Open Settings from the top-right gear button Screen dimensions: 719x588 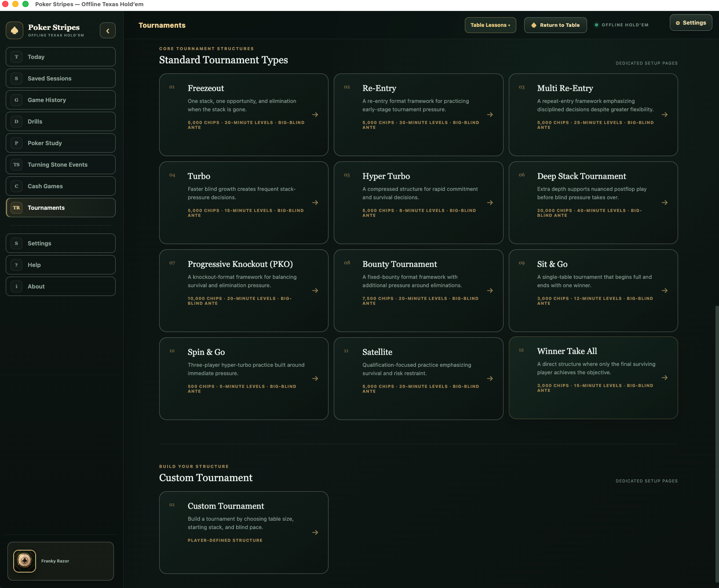point(691,23)
